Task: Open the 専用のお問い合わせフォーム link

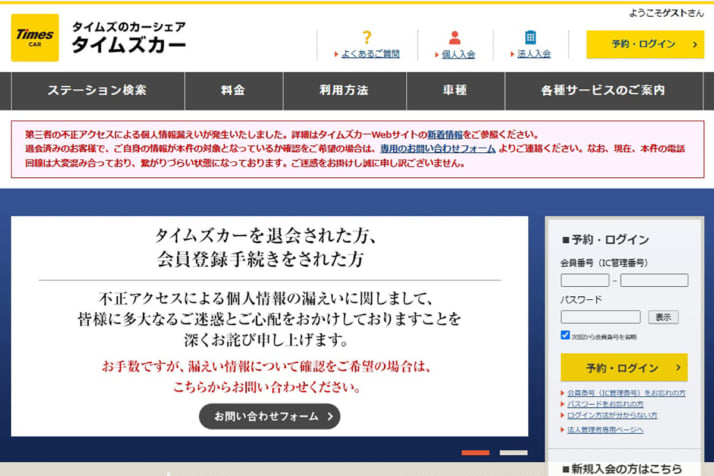Action: click(438, 148)
